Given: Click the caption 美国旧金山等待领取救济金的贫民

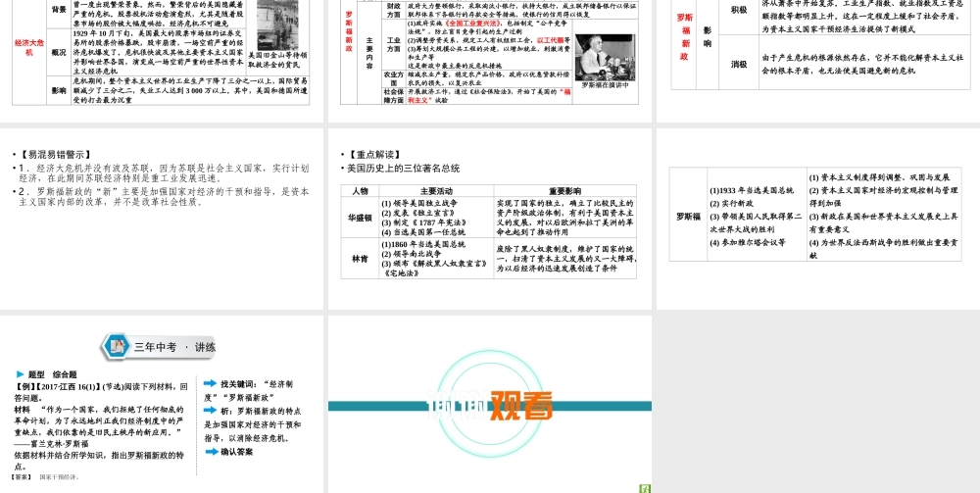Looking at the screenshot, I should coord(277,60).
